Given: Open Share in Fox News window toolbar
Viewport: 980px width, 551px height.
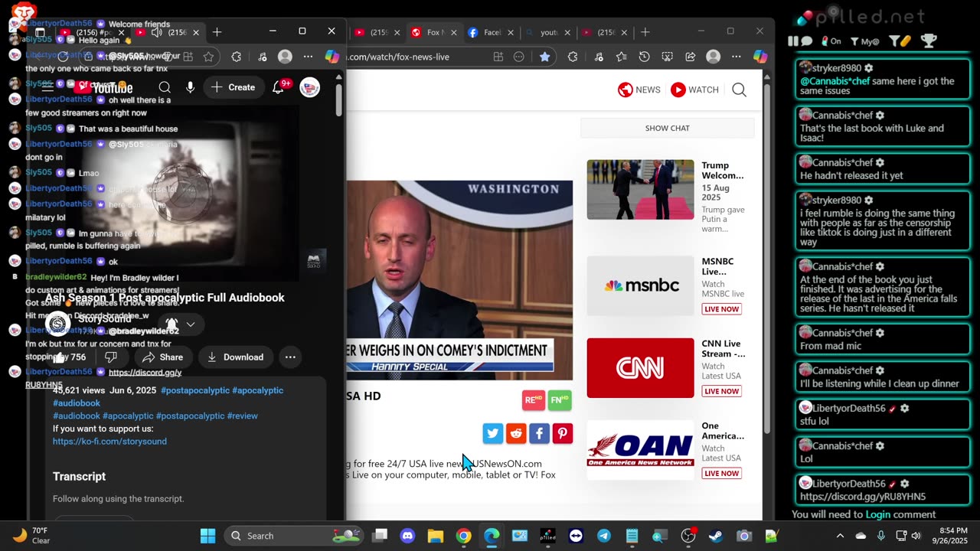Looking at the screenshot, I should [x=690, y=57].
